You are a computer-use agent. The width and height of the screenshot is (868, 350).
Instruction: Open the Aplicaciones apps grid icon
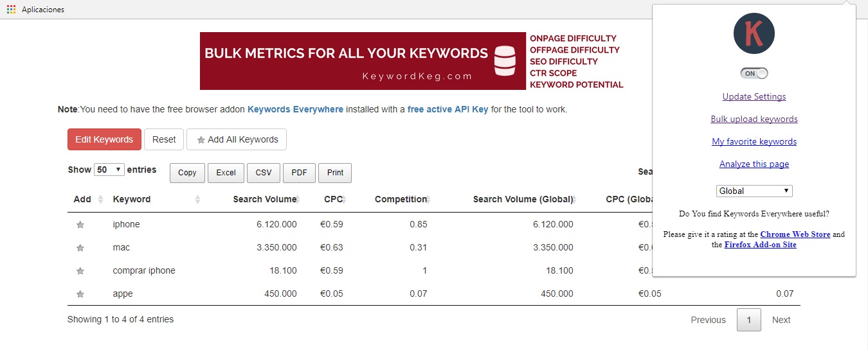[x=11, y=10]
